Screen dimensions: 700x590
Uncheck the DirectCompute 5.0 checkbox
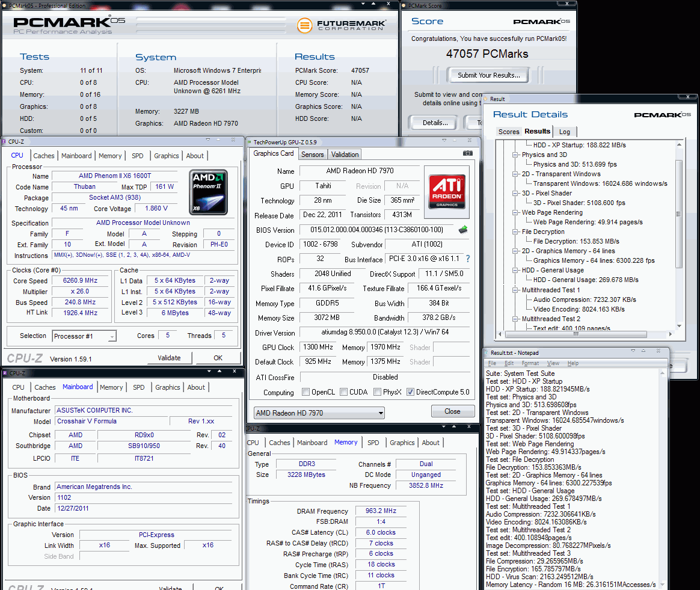tap(410, 392)
